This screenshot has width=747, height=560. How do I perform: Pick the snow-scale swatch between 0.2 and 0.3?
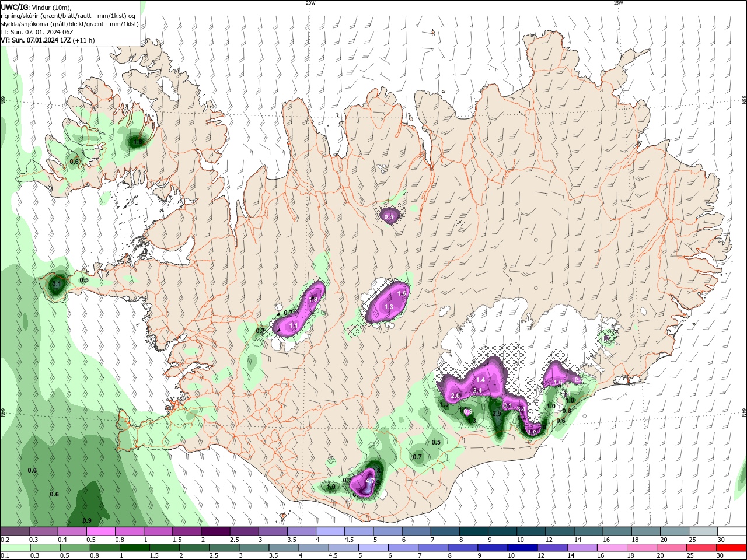[15, 531]
